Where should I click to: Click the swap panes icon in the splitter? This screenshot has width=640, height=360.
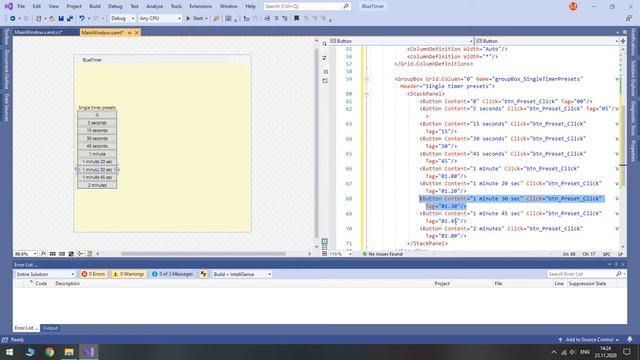pyautogui.click(x=324, y=58)
